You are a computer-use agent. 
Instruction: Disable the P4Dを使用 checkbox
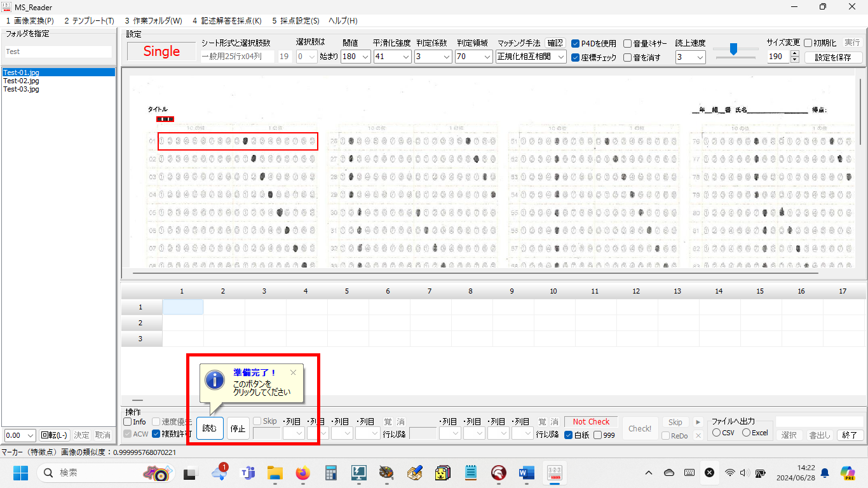tap(576, 44)
